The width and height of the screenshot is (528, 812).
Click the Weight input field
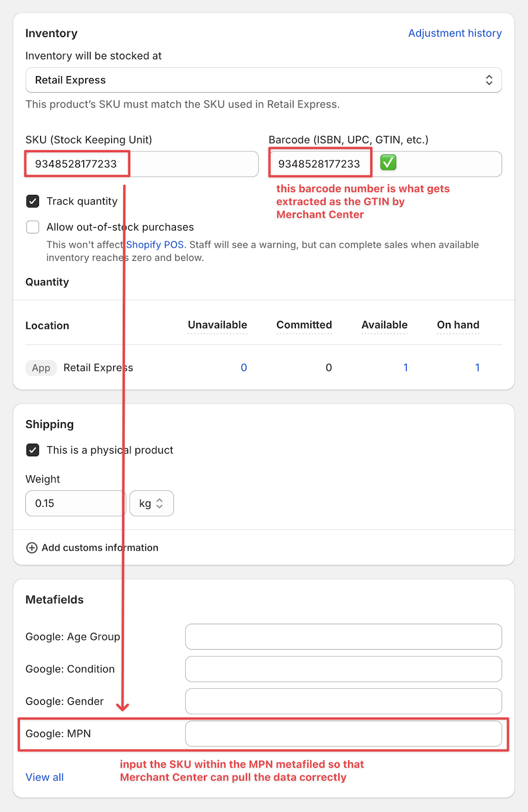coord(75,503)
